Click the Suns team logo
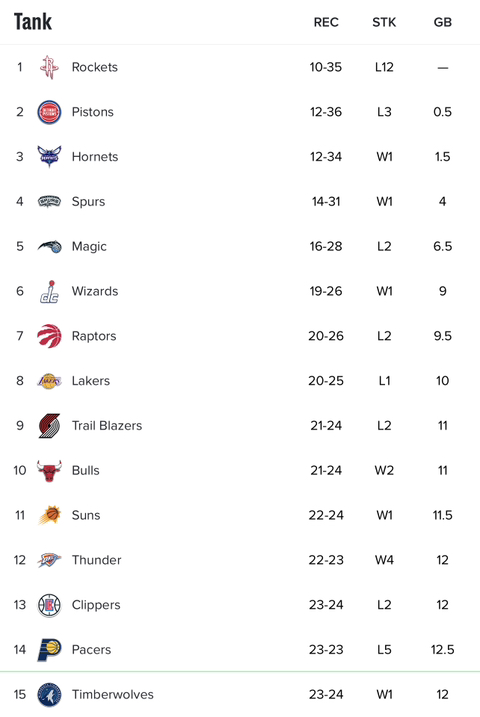The width and height of the screenshot is (480, 717). [49, 515]
